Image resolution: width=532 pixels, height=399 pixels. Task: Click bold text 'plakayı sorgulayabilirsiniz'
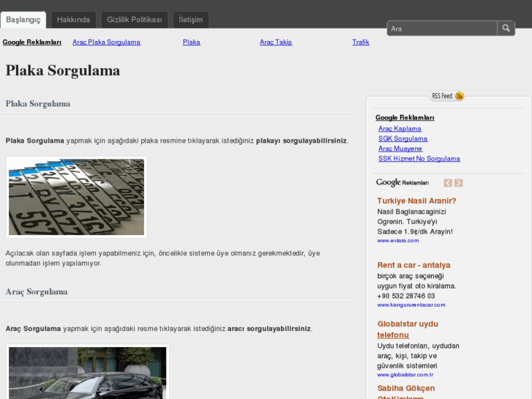301,141
